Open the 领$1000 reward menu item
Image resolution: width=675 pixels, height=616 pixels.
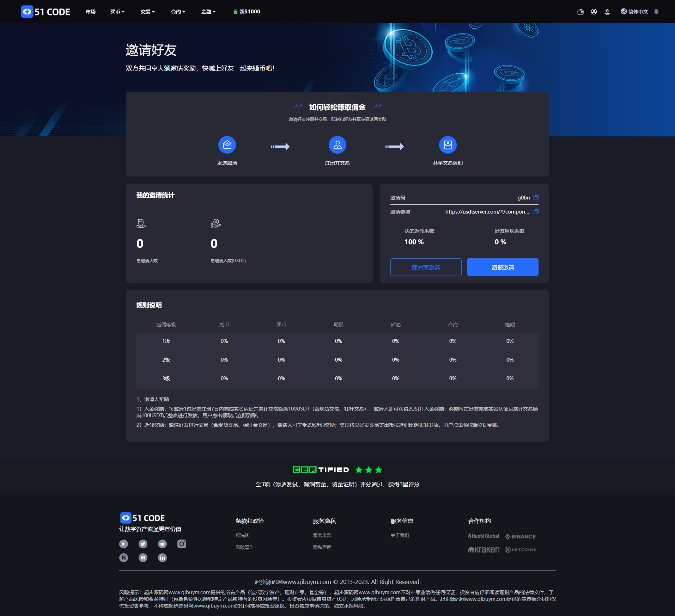(x=247, y=12)
